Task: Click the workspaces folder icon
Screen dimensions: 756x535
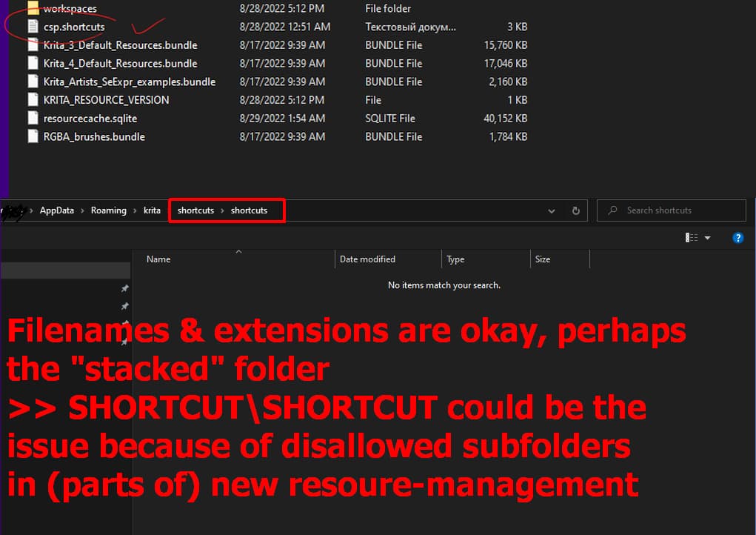Action: pyautogui.click(x=33, y=7)
